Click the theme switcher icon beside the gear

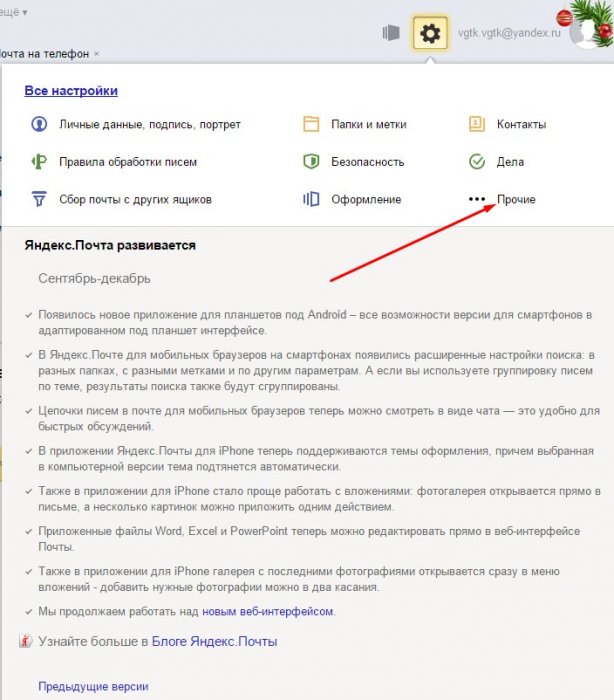pos(390,34)
